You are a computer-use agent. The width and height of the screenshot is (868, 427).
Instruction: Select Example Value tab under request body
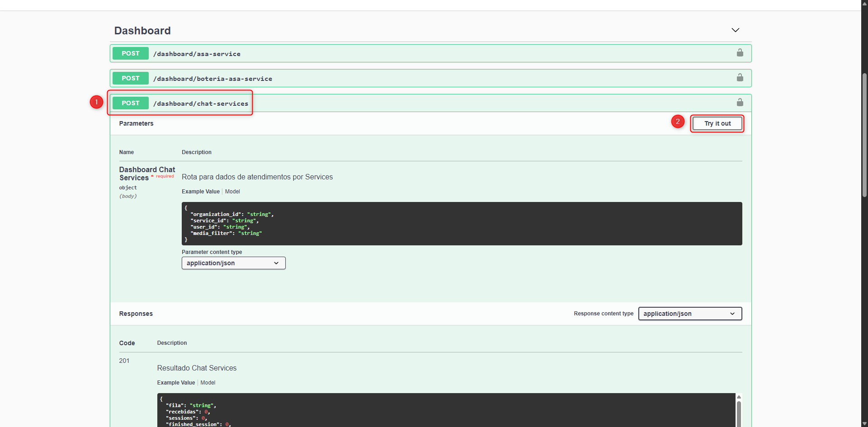pos(200,192)
